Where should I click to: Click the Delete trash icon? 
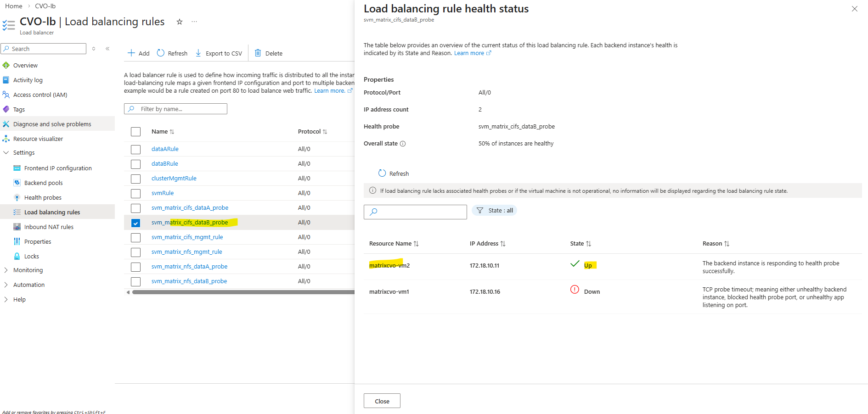click(x=258, y=53)
